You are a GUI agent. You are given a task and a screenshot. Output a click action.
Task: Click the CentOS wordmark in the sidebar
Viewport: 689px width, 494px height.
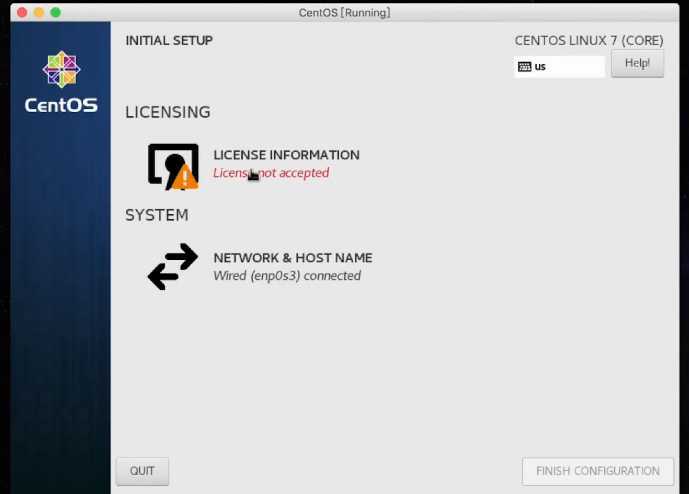pos(61,105)
